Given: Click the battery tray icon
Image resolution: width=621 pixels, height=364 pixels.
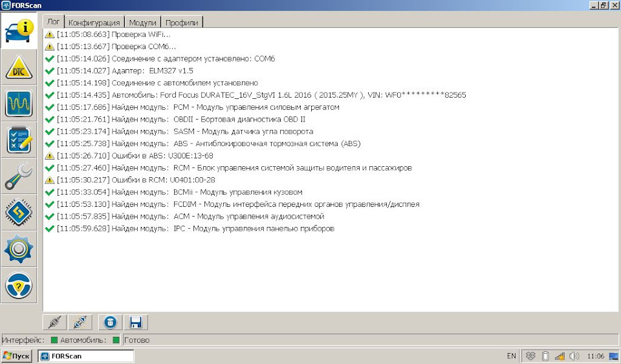Looking at the screenshot, I should coord(545,356).
